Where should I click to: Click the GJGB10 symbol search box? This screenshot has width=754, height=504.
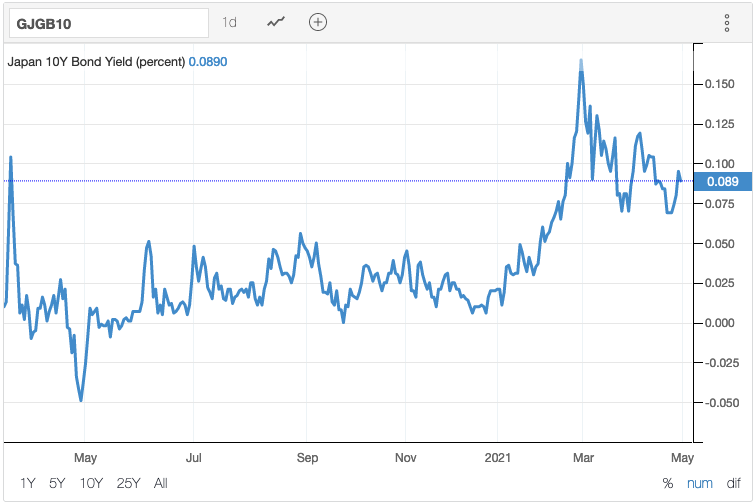point(106,22)
